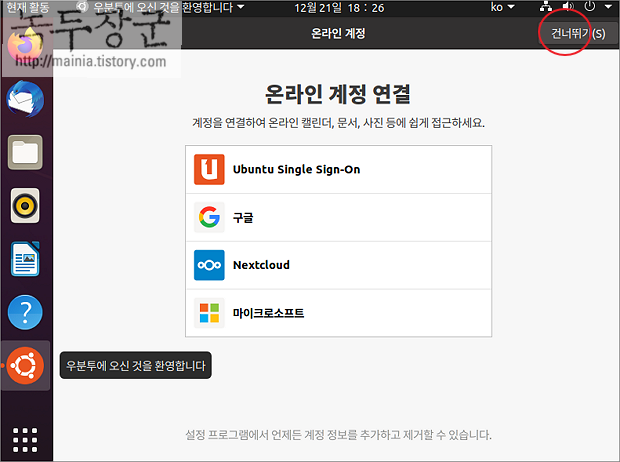Open the 현재 활동 activities overview

point(28,7)
